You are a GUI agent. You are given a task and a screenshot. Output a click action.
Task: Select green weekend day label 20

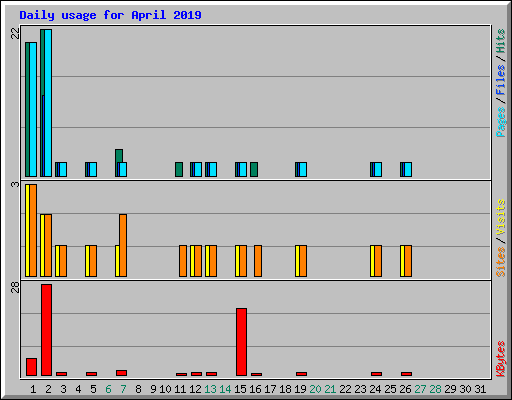point(315,389)
